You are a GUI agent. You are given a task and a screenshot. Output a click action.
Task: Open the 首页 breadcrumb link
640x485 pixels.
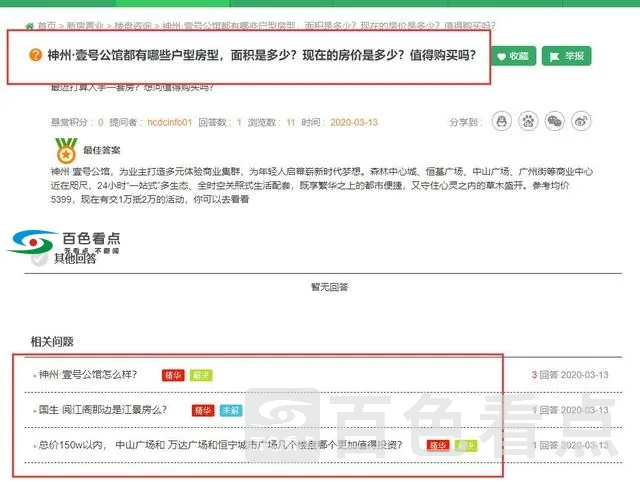point(47,26)
